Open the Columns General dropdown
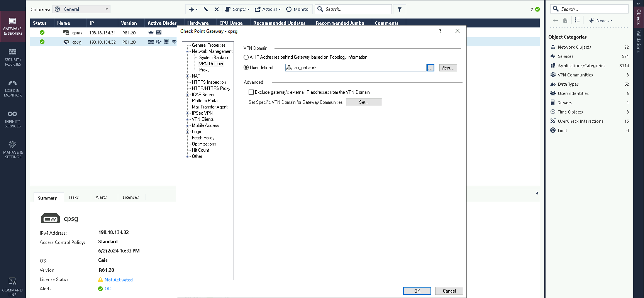The image size is (644, 298). coord(81,9)
